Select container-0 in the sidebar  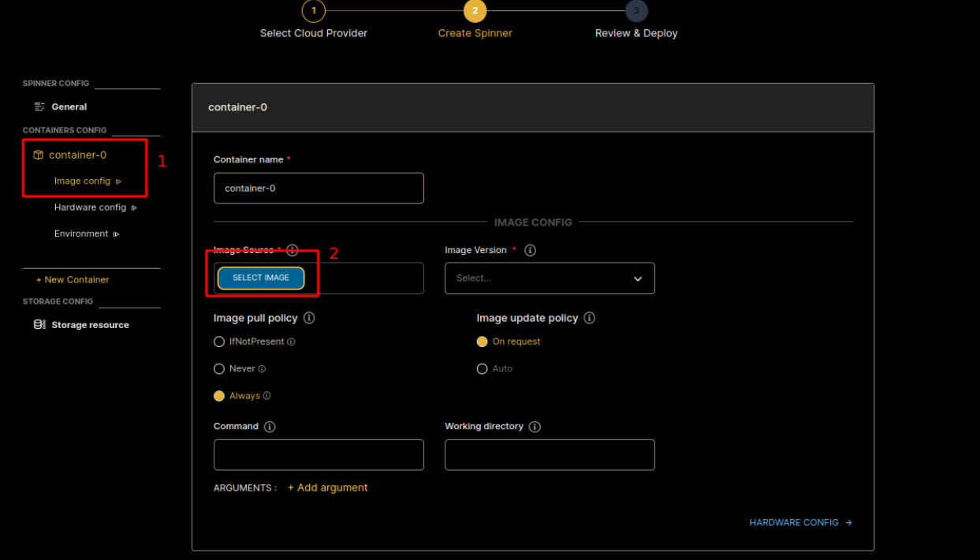(77, 155)
